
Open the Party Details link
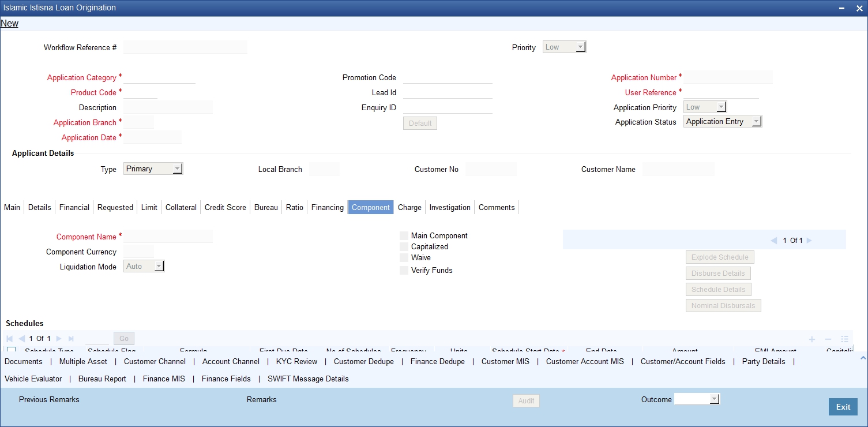[764, 361]
